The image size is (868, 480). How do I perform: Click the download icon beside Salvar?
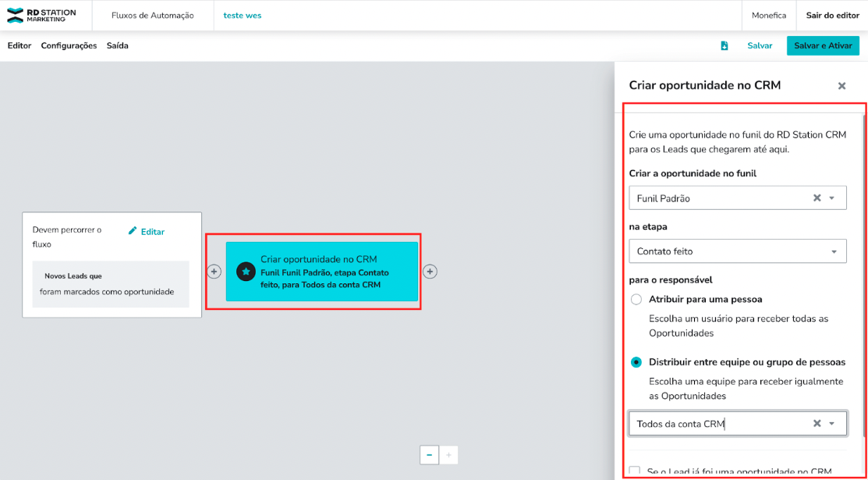[x=725, y=46]
